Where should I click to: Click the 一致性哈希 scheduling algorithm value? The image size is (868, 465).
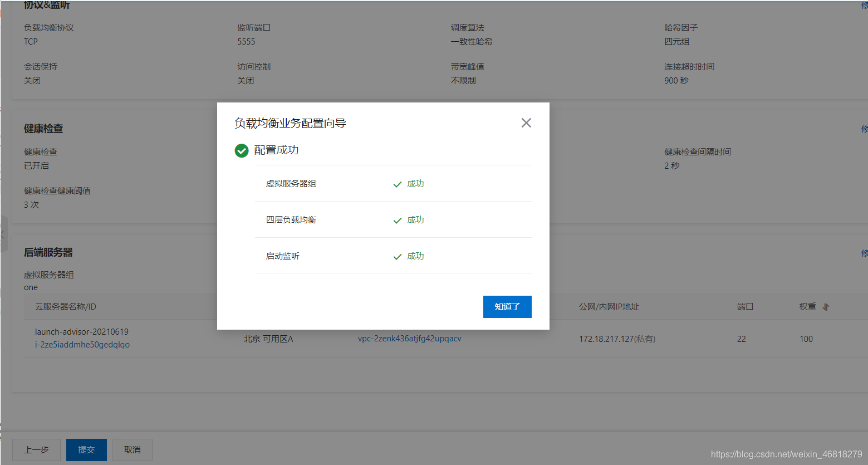point(472,42)
